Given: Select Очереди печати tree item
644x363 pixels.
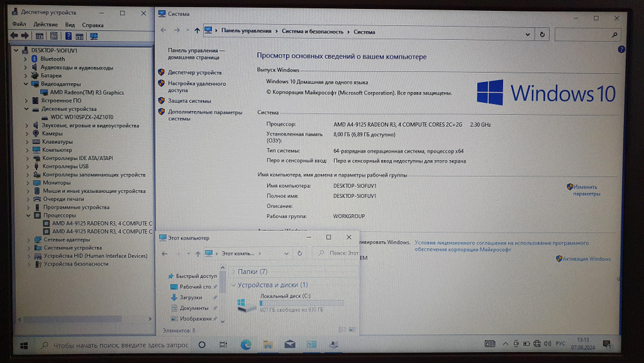Looking at the screenshot, I should tap(64, 199).
